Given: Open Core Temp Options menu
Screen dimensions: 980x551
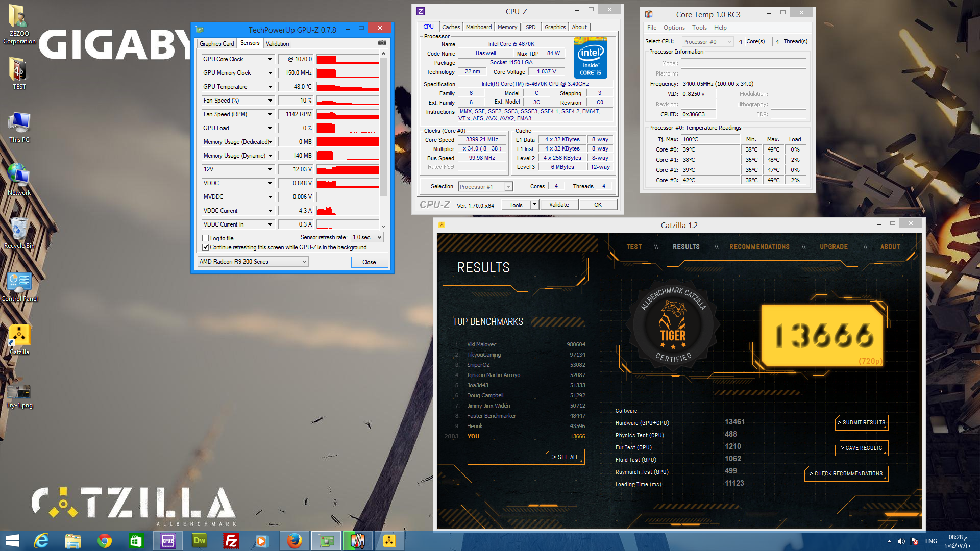Looking at the screenshot, I should tap(674, 28).
